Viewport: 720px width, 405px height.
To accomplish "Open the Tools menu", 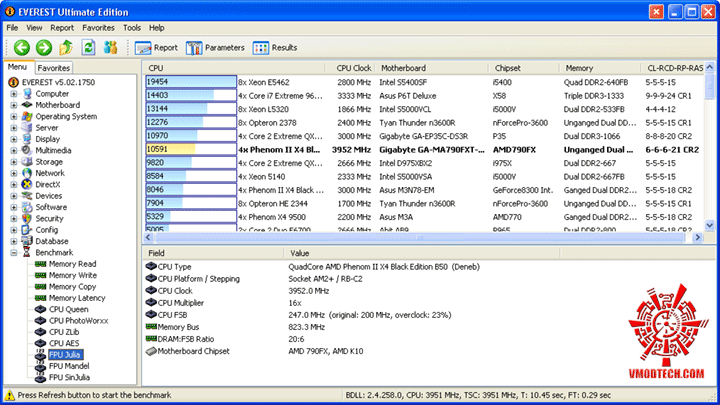I will click(132, 28).
